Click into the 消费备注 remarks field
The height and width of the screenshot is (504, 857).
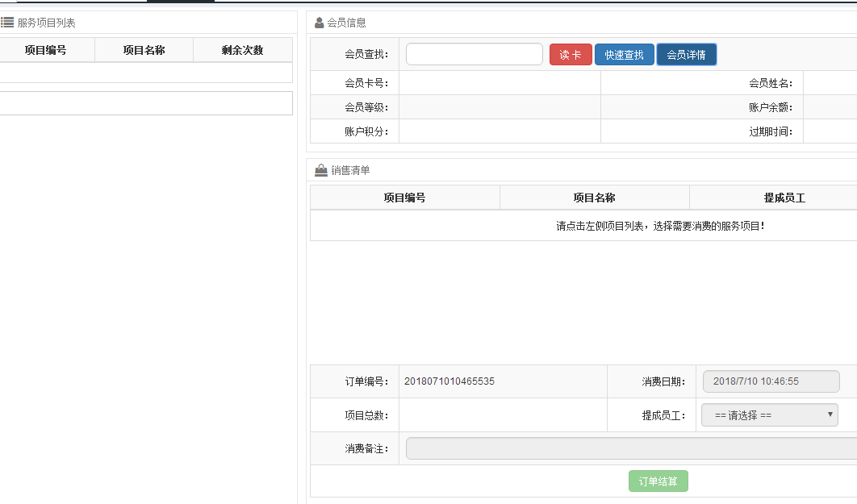pyautogui.click(x=629, y=448)
